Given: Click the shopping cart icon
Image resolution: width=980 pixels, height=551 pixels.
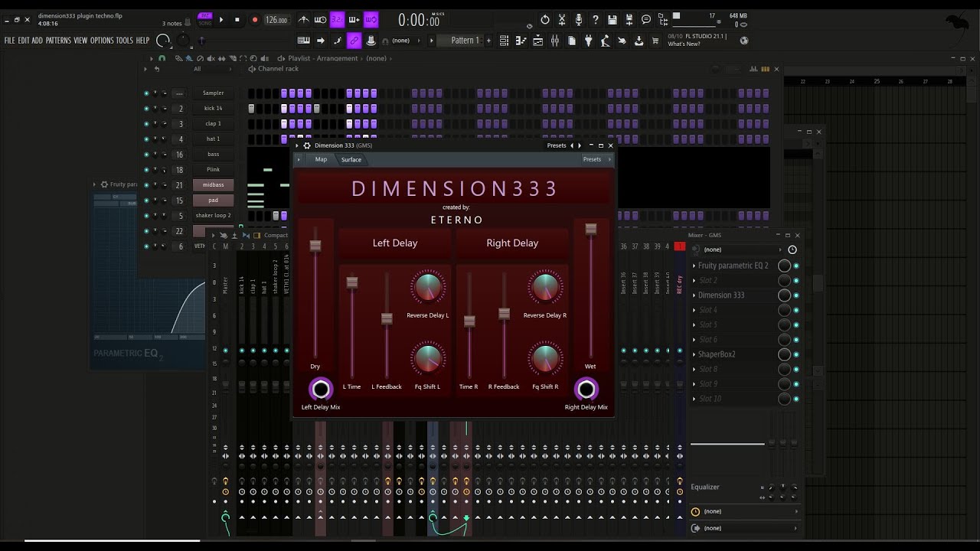Looking at the screenshot, I should tap(655, 41).
